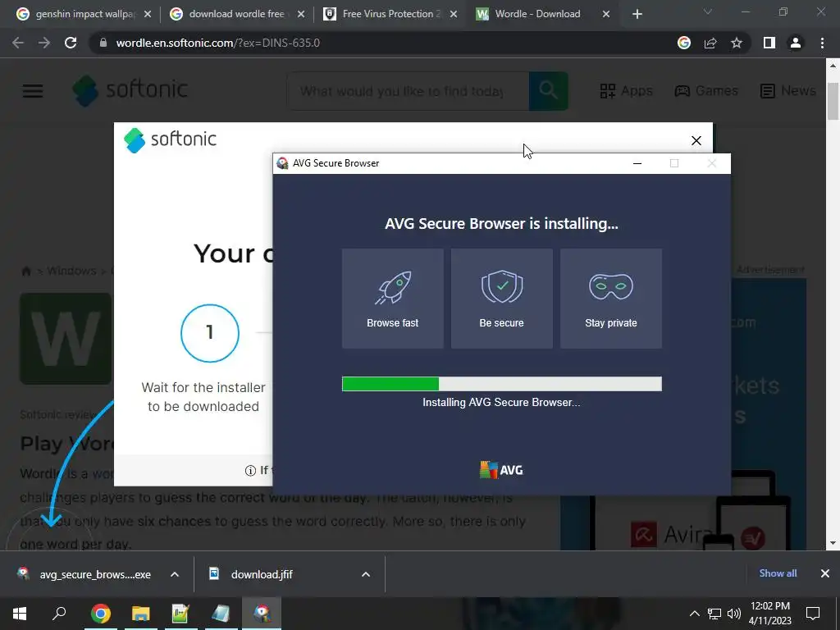Click the network icon in system tray
This screenshot has height=630, width=840.
click(x=714, y=614)
